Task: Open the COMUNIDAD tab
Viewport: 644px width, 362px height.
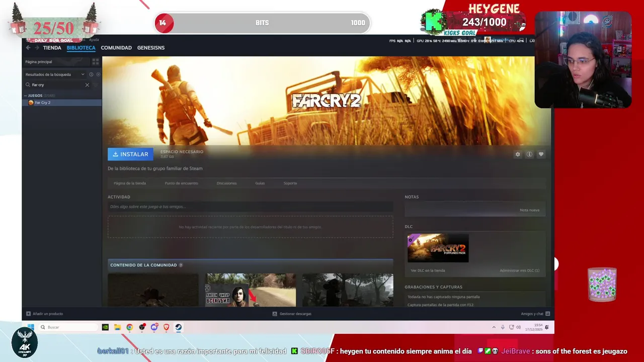Action: tap(116, 48)
